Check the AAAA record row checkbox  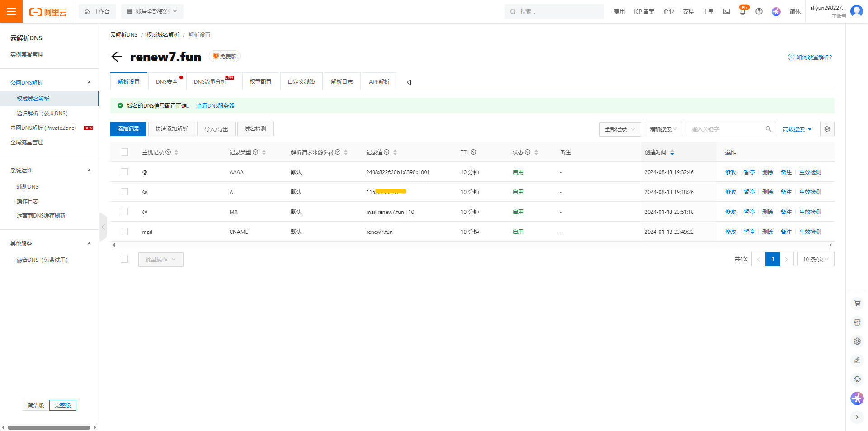(x=124, y=172)
